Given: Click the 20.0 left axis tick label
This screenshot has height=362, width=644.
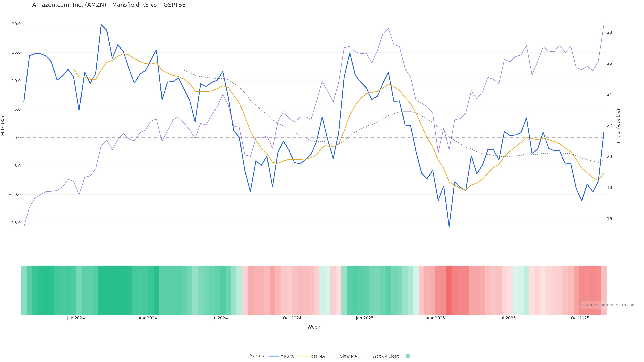Looking at the screenshot, I should click(16, 24).
